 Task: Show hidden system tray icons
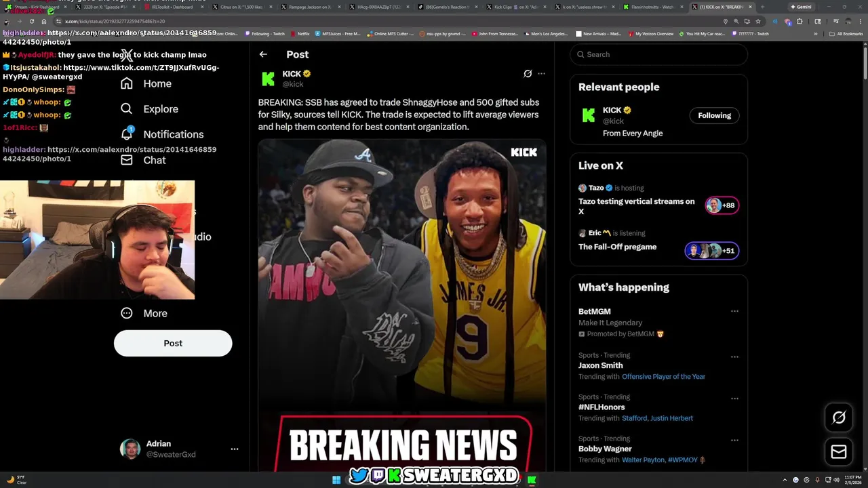pyautogui.click(x=785, y=480)
